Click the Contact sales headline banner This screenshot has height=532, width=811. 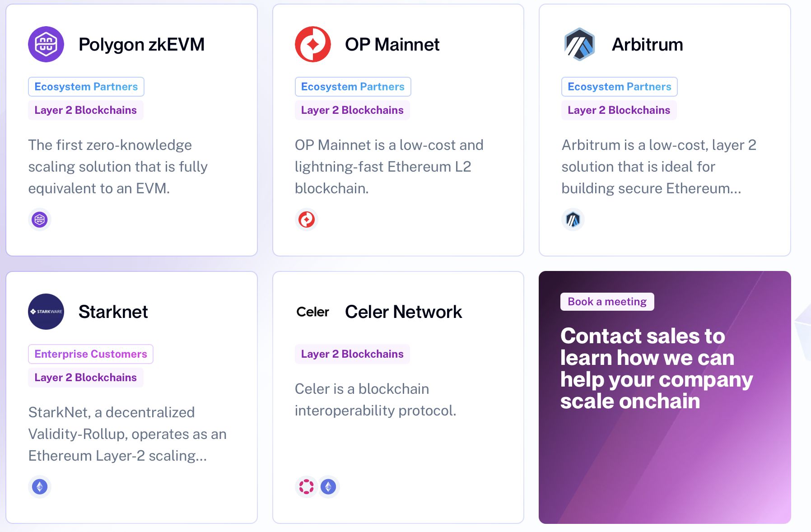[x=656, y=368]
